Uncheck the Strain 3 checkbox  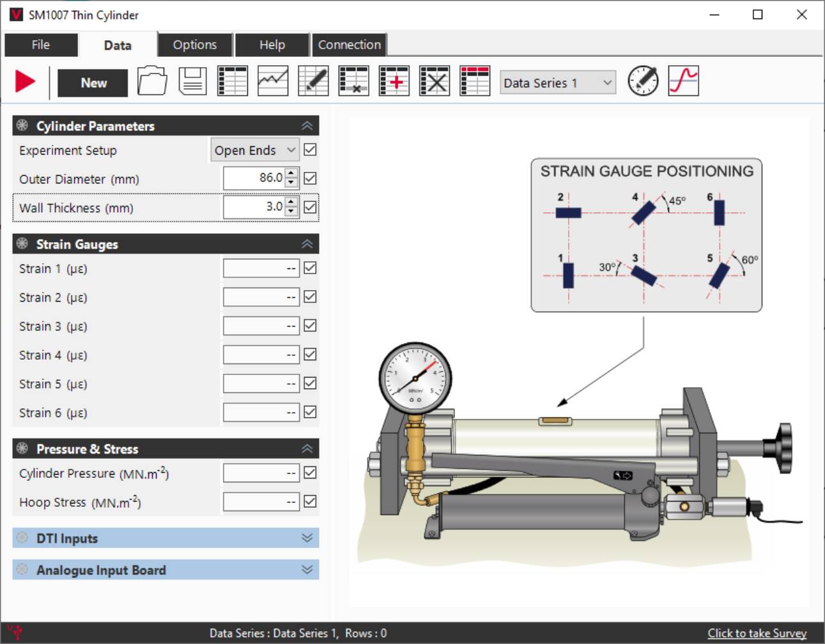[x=310, y=325]
